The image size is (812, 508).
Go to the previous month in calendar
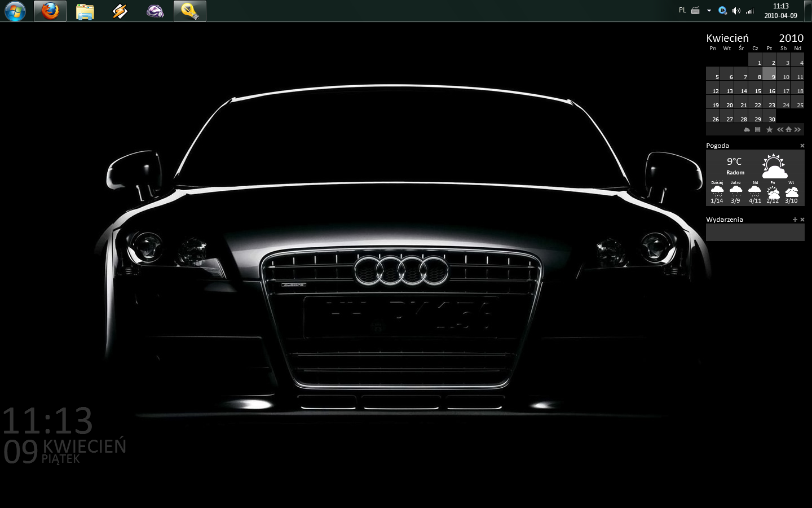[x=780, y=130]
